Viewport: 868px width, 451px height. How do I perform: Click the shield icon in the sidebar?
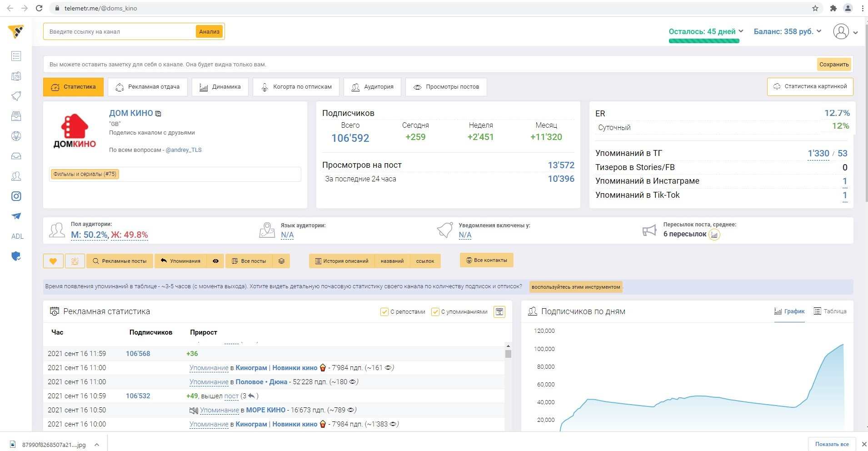(16, 256)
